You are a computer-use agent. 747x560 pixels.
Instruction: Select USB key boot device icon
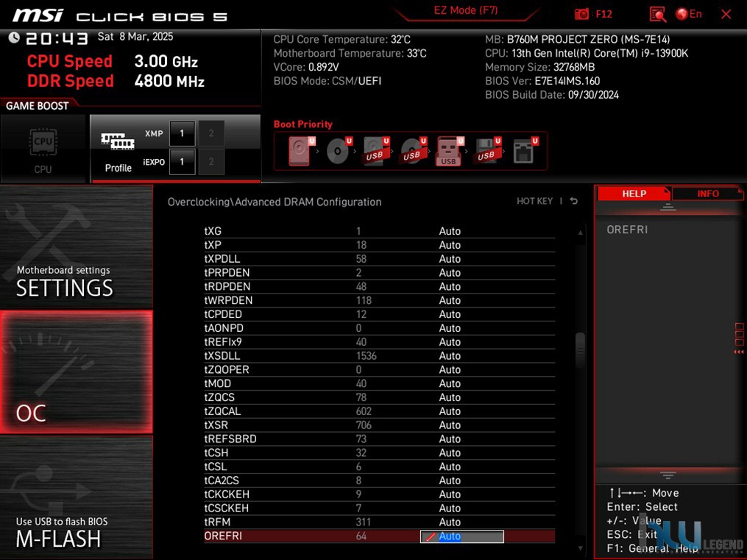pyautogui.click(x=449, y=150)
